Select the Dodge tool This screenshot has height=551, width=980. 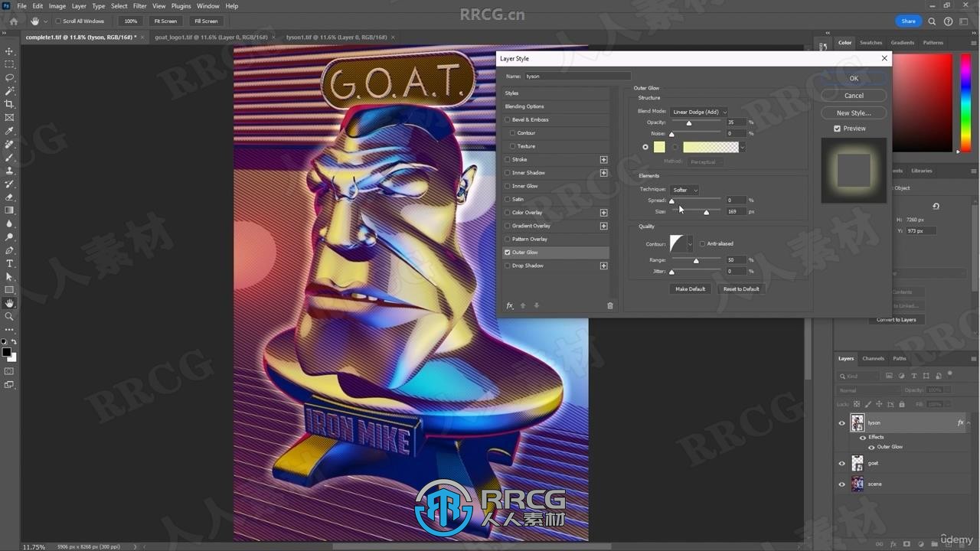coord(9,236)
